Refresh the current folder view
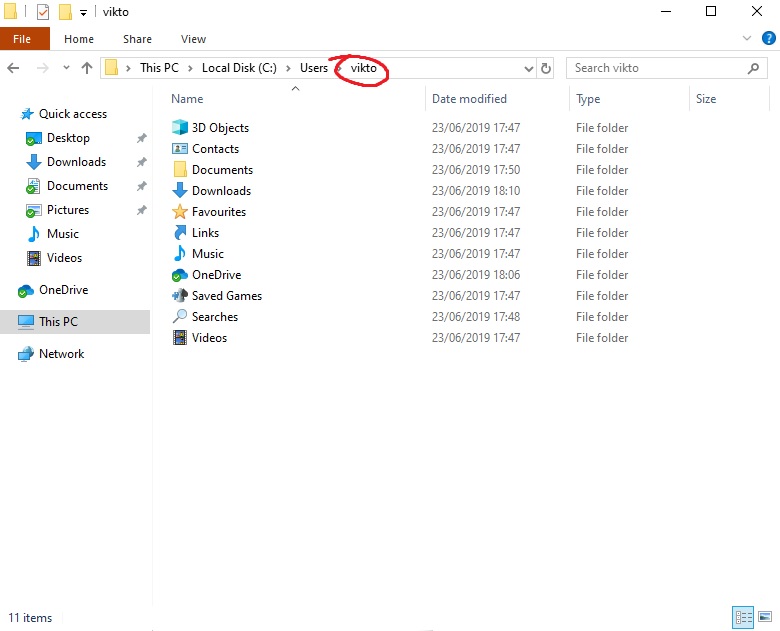This screenshot has width=780, height=631. coord(546,68)
